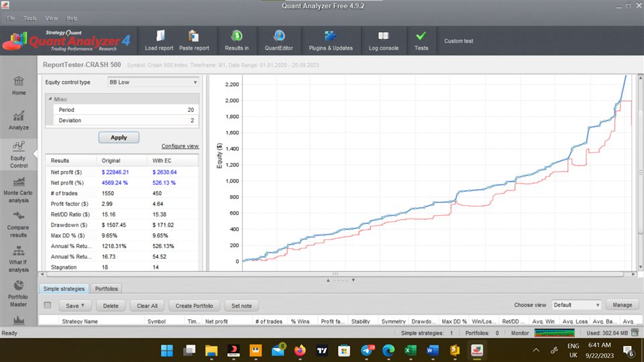Collapse the Misc parameter group
The height and width of the screenshot is (362, 644).
tap(50, 99)
